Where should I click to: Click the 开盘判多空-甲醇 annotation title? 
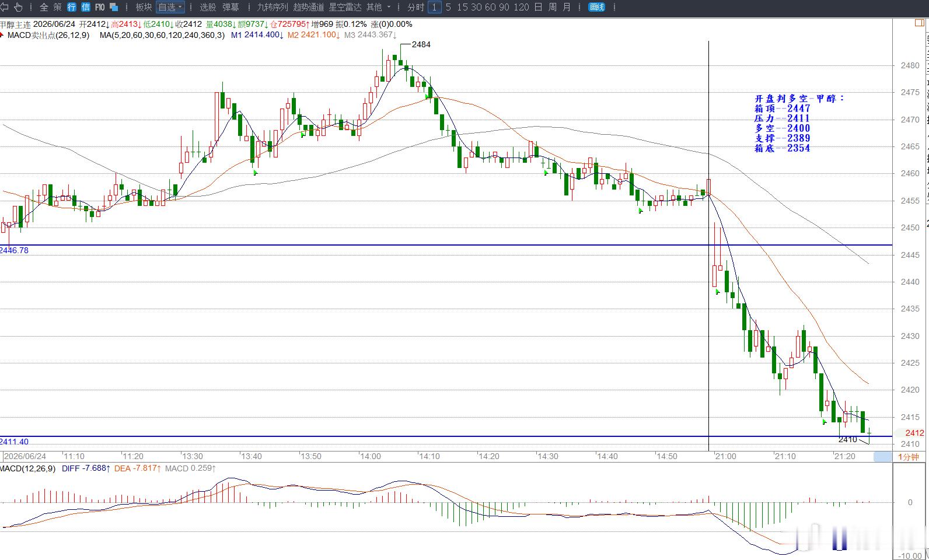coord(799,99)
